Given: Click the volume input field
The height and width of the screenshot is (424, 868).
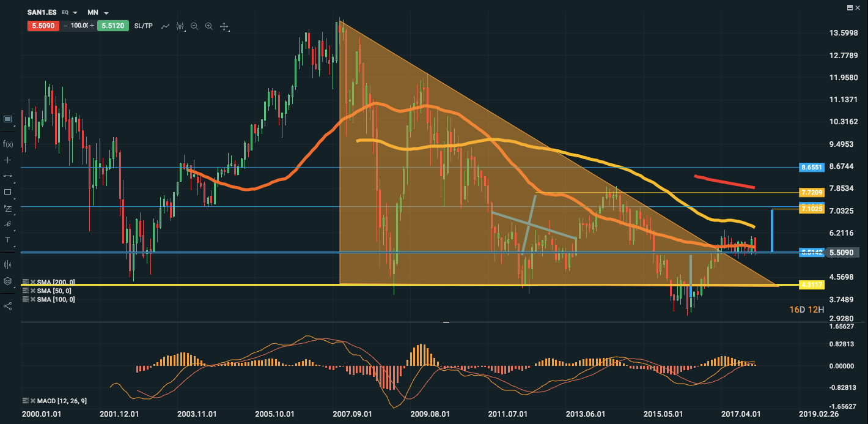Looking at the screenshot, I should point(79,26).
